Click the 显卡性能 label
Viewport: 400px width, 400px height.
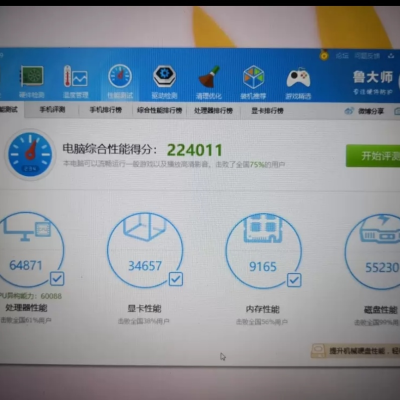coord(144,309)
